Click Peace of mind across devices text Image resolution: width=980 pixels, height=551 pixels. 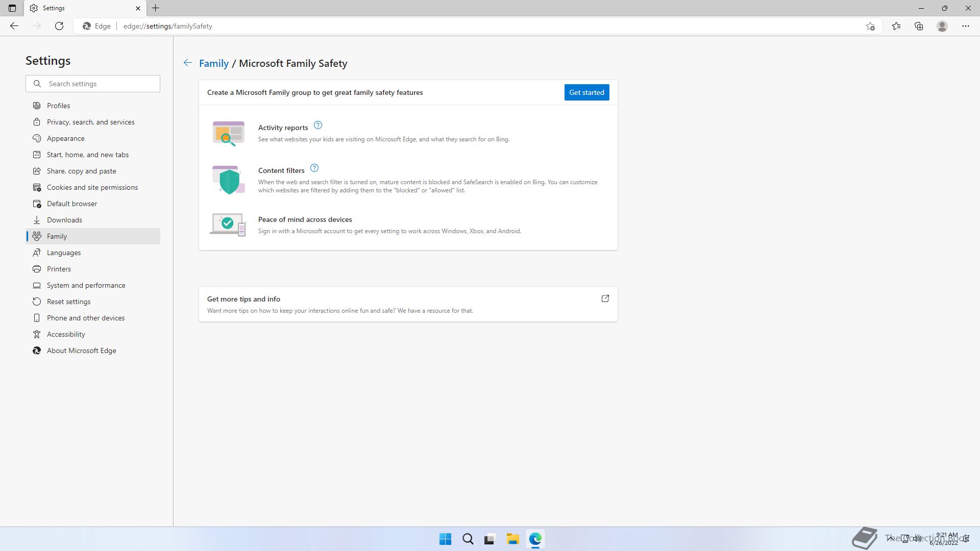tap(305, 219)
